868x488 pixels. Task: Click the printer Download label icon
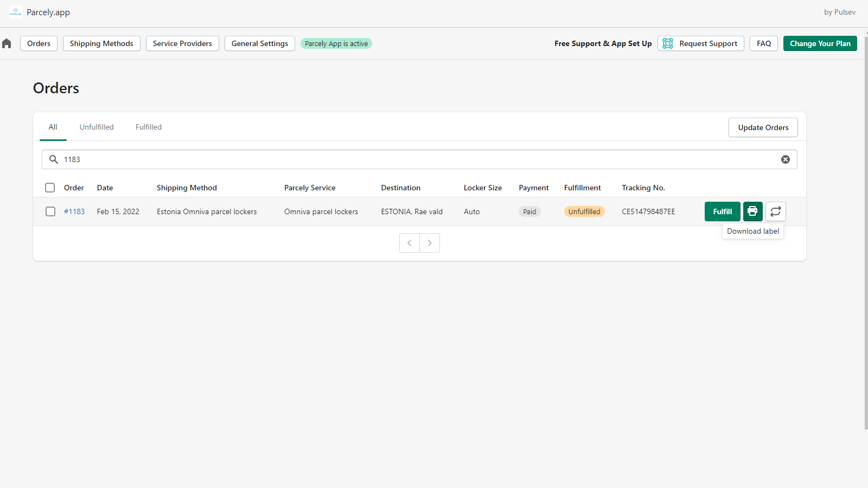click(752, 211)
